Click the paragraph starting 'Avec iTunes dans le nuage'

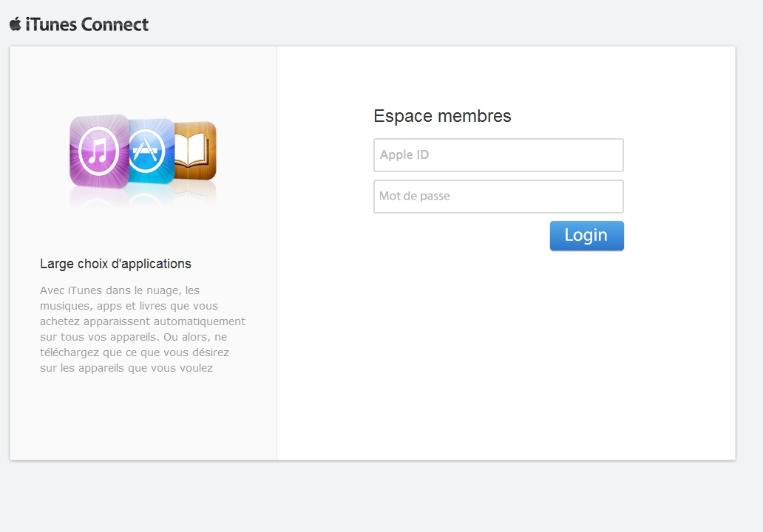pyautogui.click(x=143, y=330)
